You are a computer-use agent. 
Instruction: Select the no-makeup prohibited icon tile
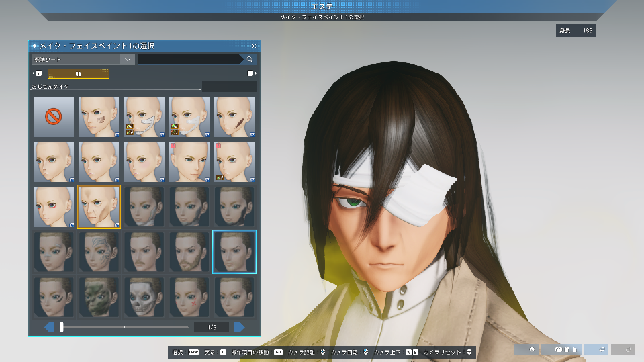[54, 117]
